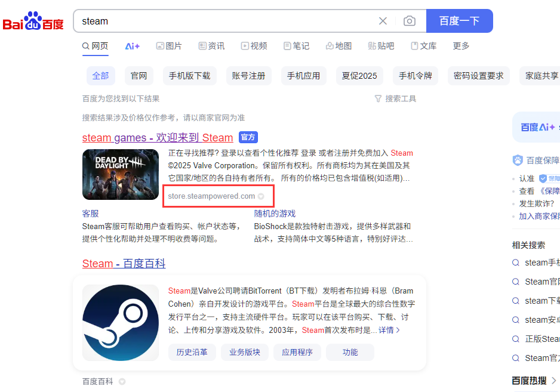
Task: Click the 官方 badge
Action: coord(248,137)
